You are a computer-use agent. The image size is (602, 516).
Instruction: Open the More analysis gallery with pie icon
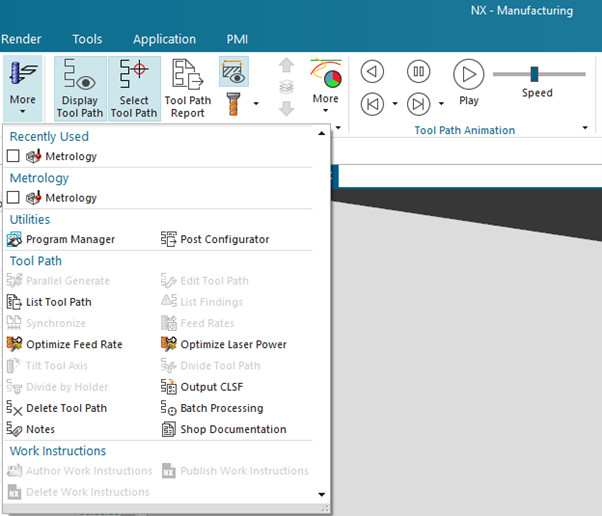click(x=326, y=86)
